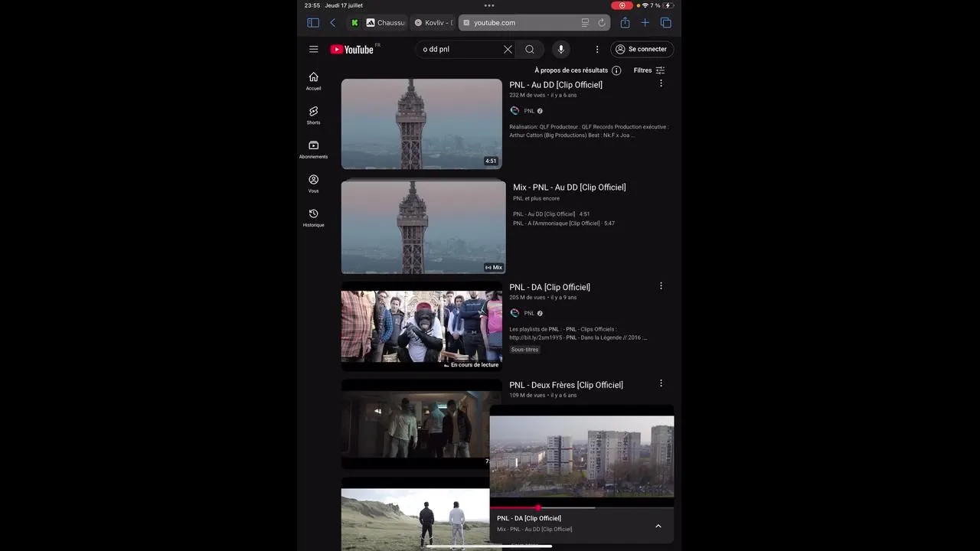Select A l'Ammoniaque track in Mix
The width and height of the screenshot is (980, 551).
563,223
